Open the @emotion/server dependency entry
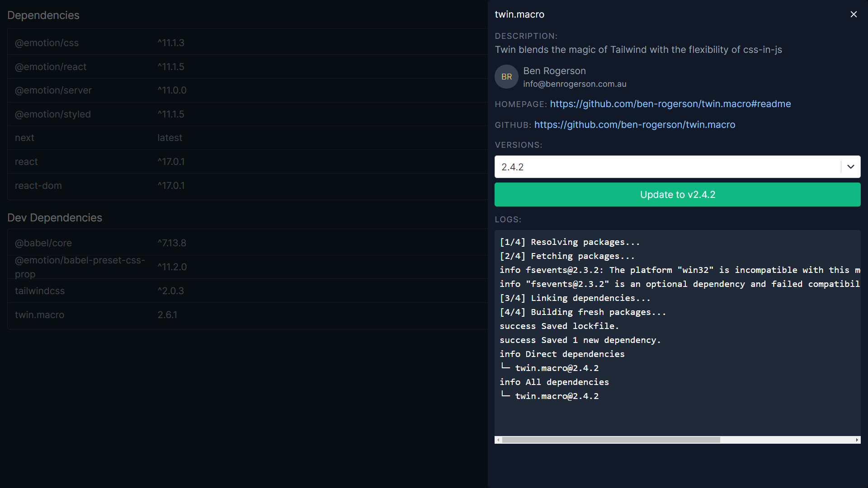The height and width of the screenshot is (488, 868). coord(246,90)
